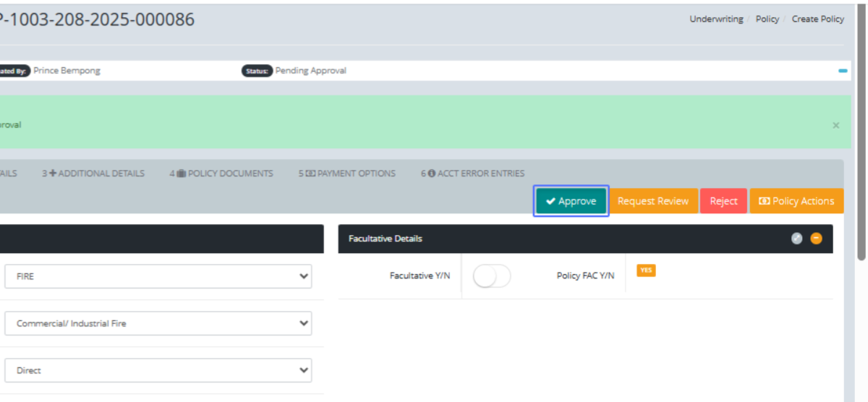
Task: Click the Request Review button
Action: [x=652, y=201]
